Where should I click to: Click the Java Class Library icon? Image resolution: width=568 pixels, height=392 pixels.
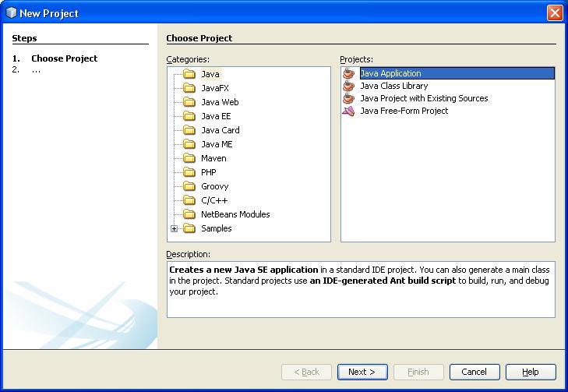pyautogui.click(x=348, y=87)
